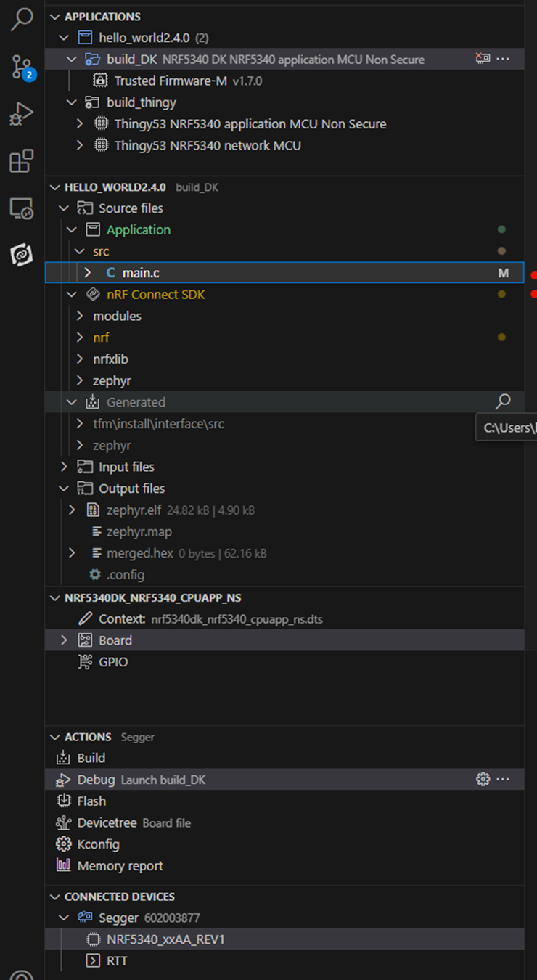
Task: Select Trusted Firmware-M v1.7.0 item
Action: pos(284,81)
